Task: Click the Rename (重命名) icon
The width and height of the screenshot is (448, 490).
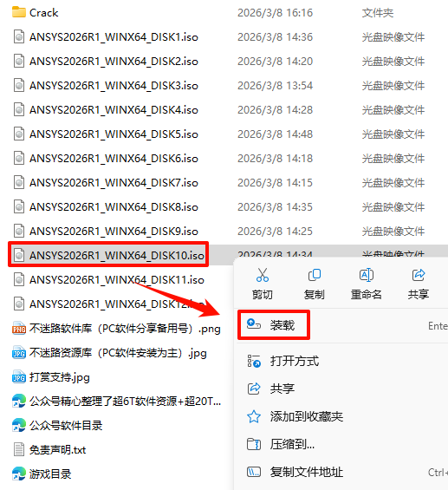Action: (x=367, y=275)
